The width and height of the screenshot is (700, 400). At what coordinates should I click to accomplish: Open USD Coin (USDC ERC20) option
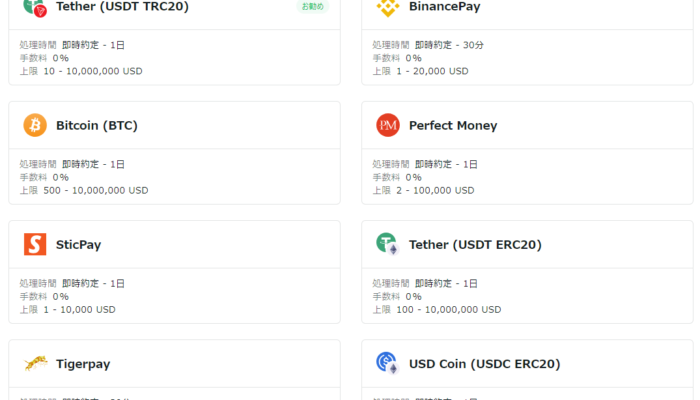tap(485, 364)
